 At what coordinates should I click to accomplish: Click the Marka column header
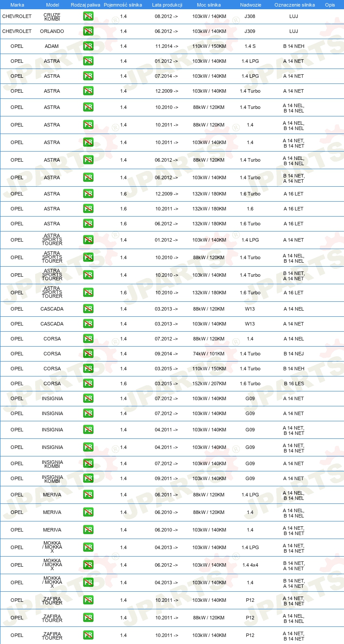[x=17, y=5]
